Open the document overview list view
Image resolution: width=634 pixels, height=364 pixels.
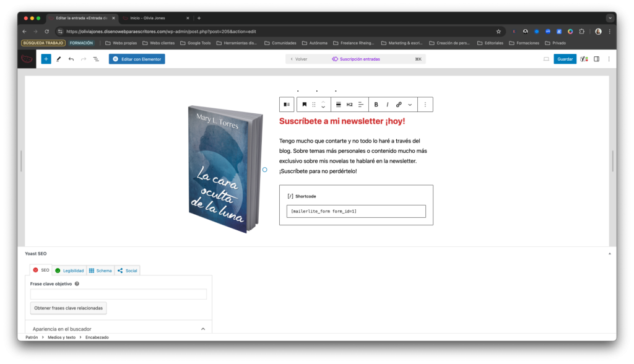pos(96,59)
